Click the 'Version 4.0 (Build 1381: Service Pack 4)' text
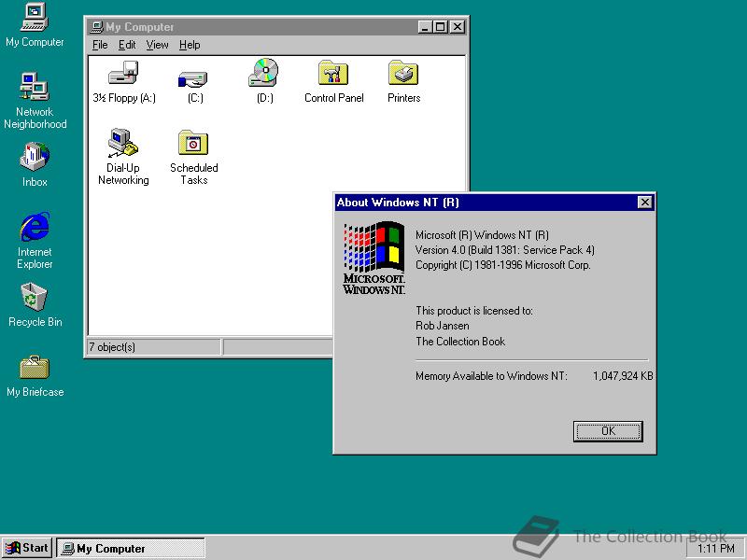The image size is (747, 560). click(505, 250)
